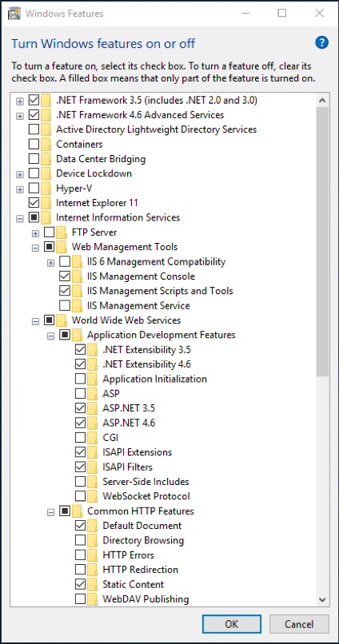Click the folder icon beside World Wide Web Services
339x644 pixels.
pyautogui.click(x=62, y=320)
